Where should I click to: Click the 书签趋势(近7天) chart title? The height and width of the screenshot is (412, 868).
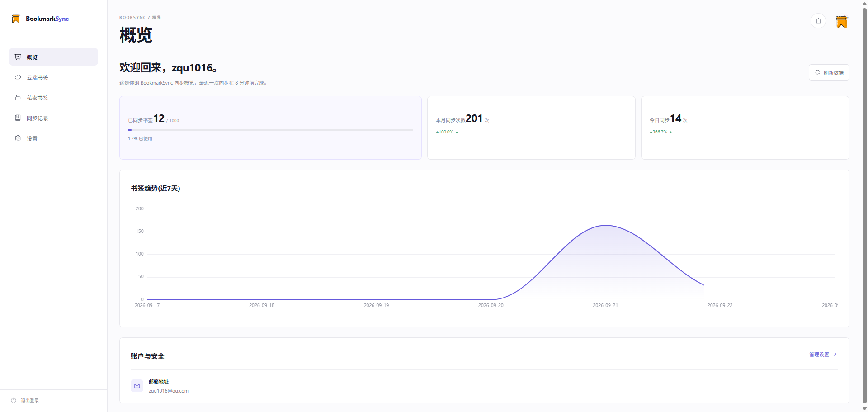[x=156, y=189]
